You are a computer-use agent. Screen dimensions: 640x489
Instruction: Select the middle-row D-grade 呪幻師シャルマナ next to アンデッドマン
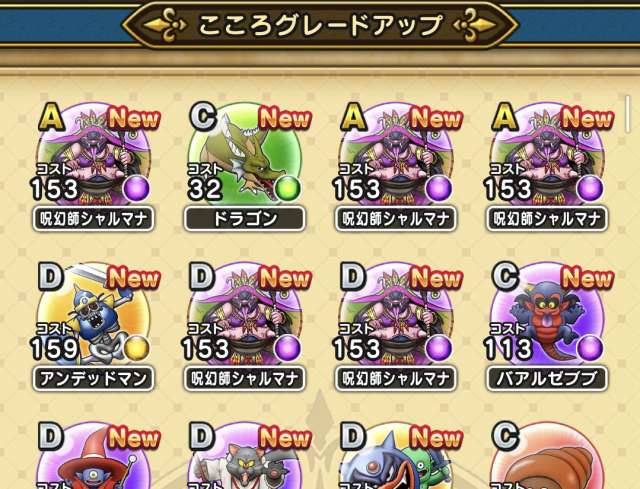click(x=245, y=315)
